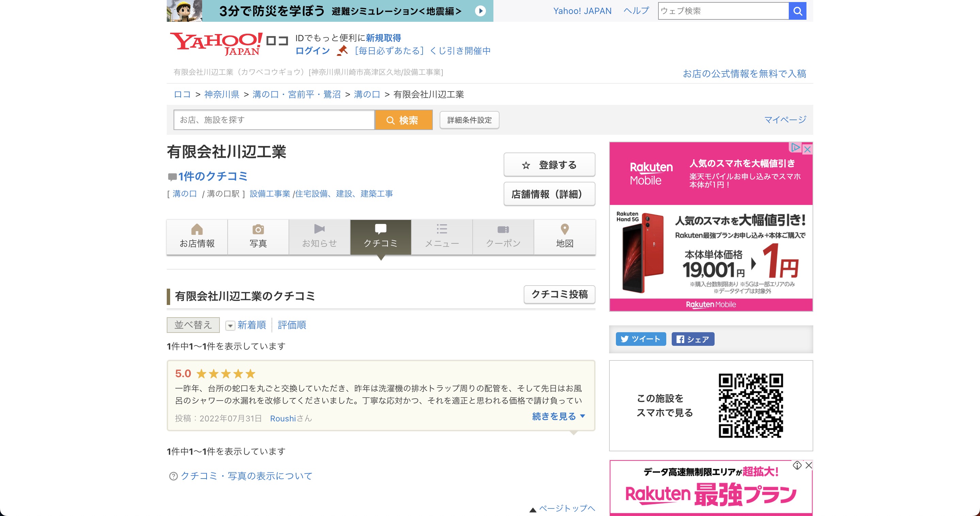This screenshot has width=980, height=516.
Task: Open the お店情報 house icon tab
Action: (x=197, y=237)
